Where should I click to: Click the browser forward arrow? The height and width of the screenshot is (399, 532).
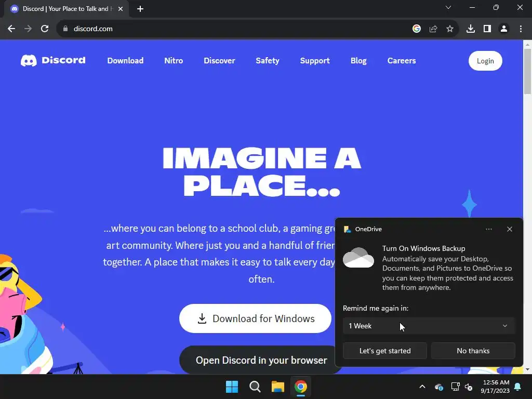click(28, 29)
